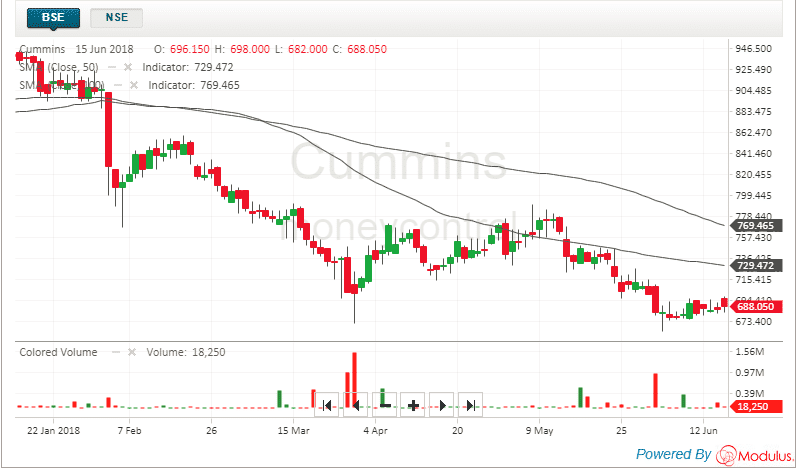Image resolution: width=798 pixels, height=470 pixels.
Task: Click the 820.455 price axis label
Action: [753, 174]
